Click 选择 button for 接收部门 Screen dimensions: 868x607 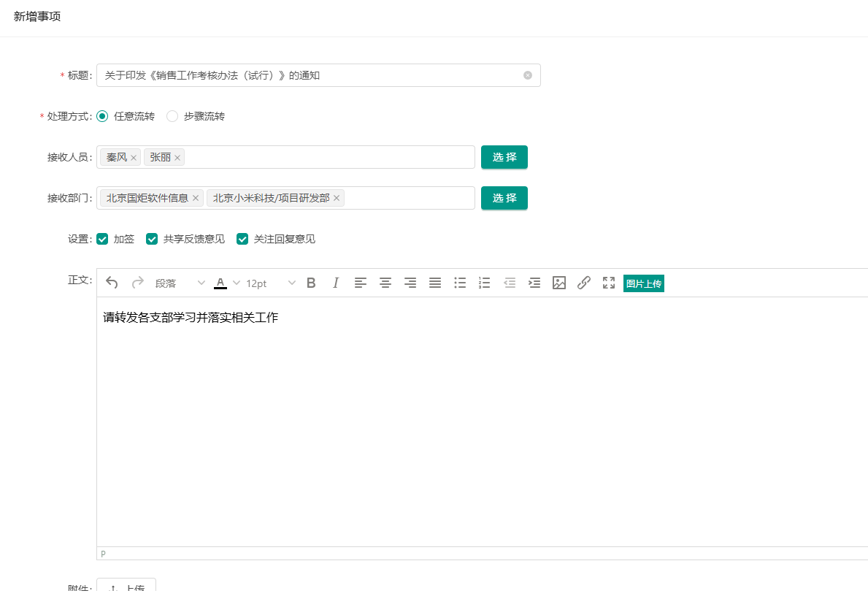click(x=504, y=198)
